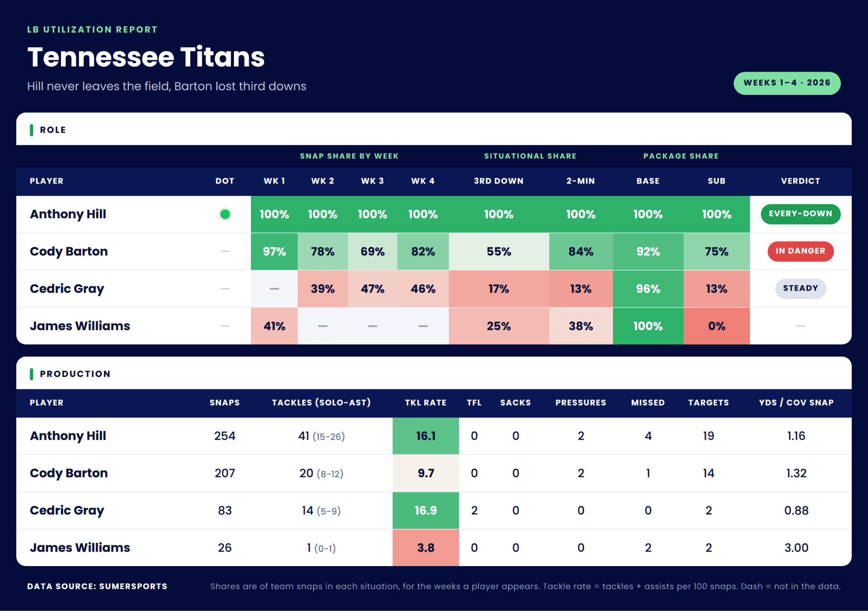Click the TKL RATE column header
The image size is (868, 611).
point(426,403)
